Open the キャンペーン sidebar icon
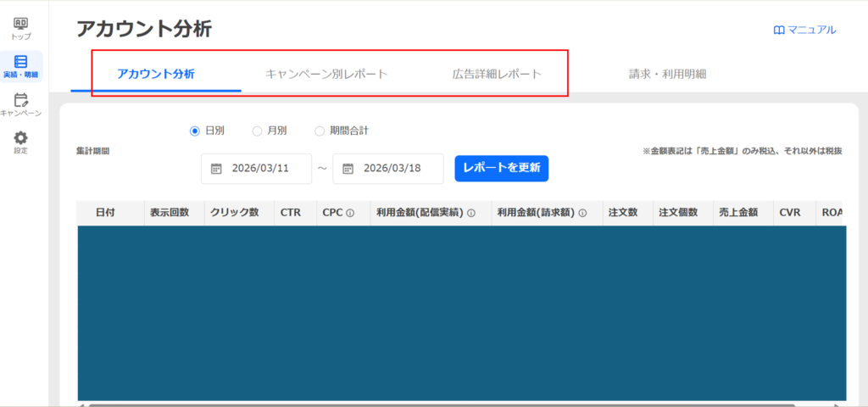 (x=21, y=101)
